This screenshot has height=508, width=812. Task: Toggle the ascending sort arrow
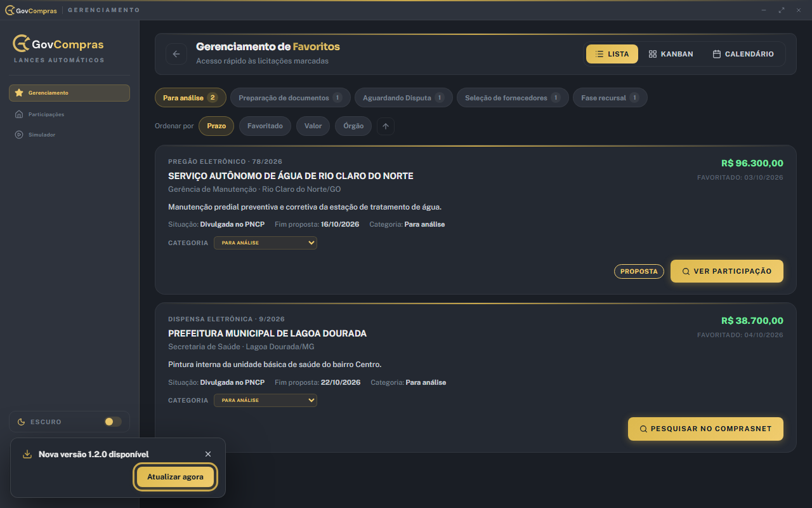tap(386, 126)
